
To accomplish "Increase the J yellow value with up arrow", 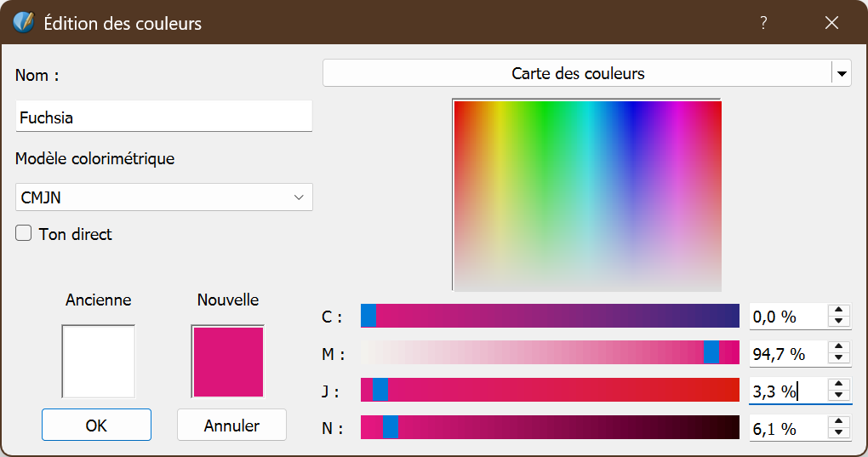I will click(839, 386).
